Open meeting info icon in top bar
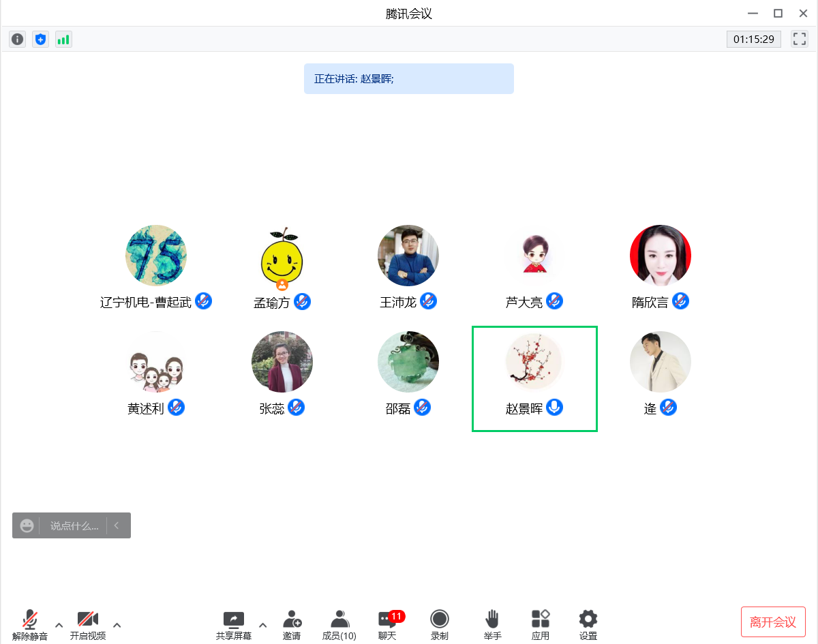This screenshot has height=644, width=818. [x=18, y=40]
